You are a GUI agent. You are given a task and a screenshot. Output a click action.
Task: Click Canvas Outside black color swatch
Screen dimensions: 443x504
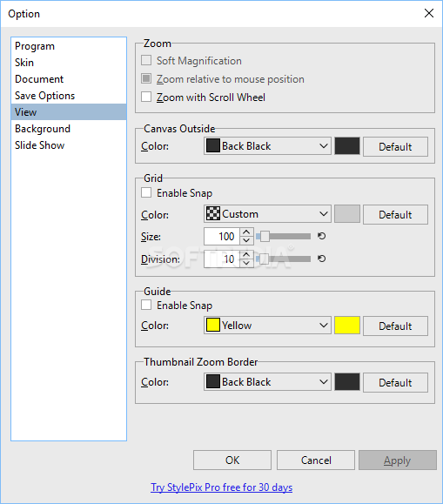347,146
